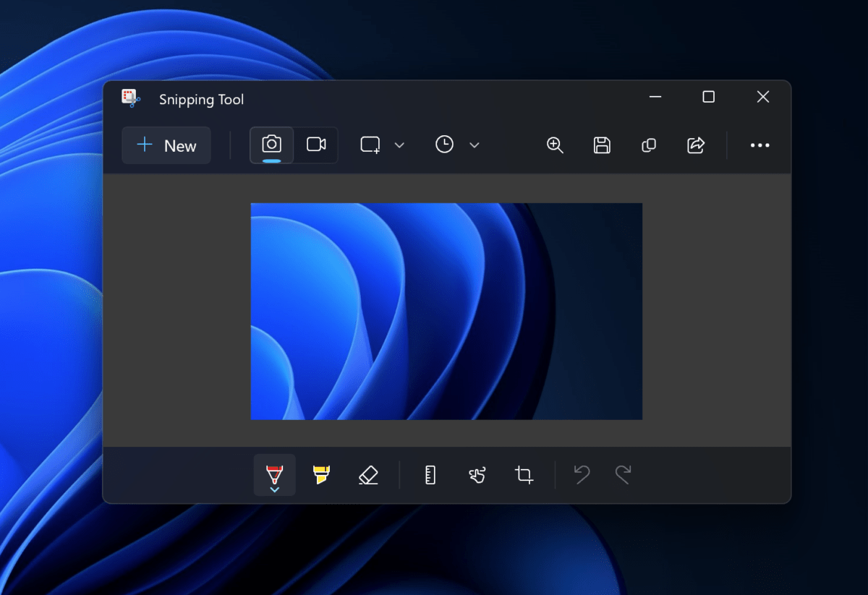
Task: Undo the last annotation
Action: (x=581, y=474)
